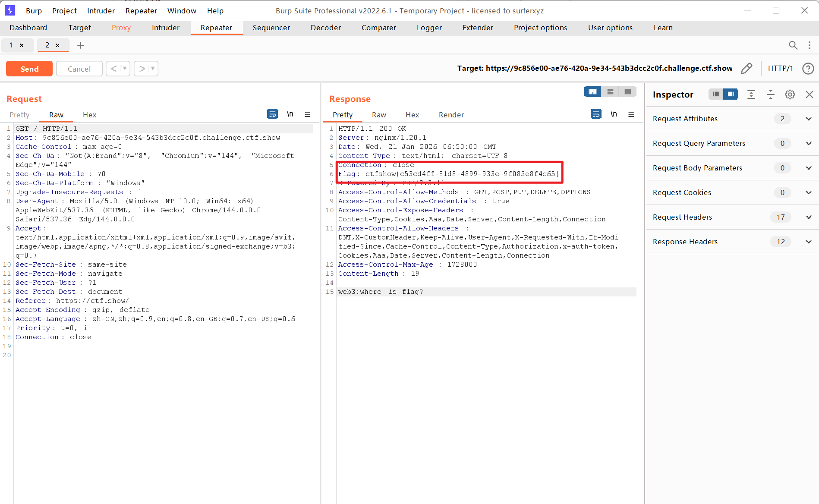Click the pencil icon to edit target

pos(747,68)
